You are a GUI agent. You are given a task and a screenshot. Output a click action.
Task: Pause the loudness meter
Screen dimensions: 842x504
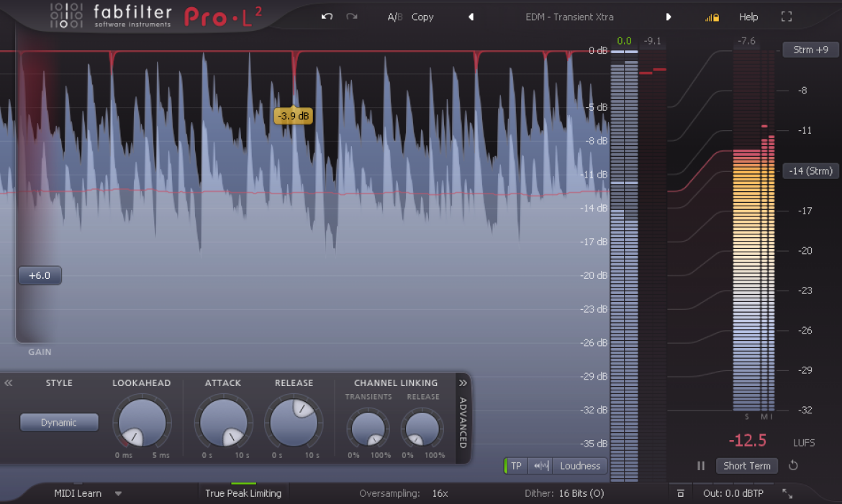click(x=701, y=466)
